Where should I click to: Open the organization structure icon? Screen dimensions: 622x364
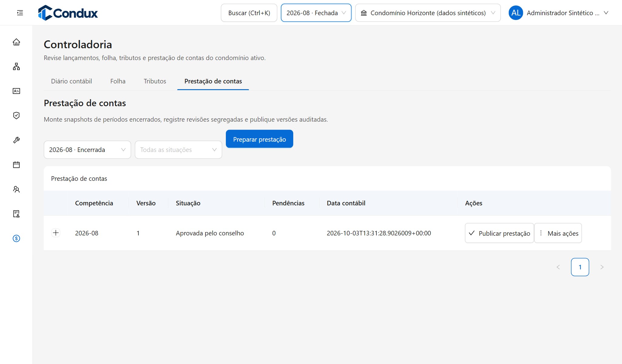[x=16, y=66]
